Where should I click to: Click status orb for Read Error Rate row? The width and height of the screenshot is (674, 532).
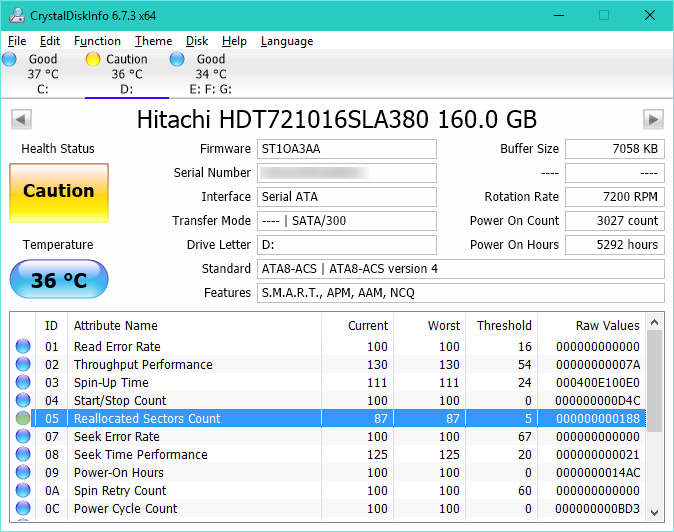23,346
